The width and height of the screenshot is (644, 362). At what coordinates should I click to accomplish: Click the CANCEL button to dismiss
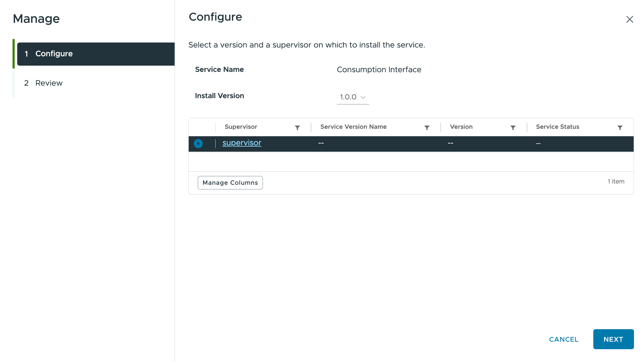pyautogui.click(x=564, y=339)
